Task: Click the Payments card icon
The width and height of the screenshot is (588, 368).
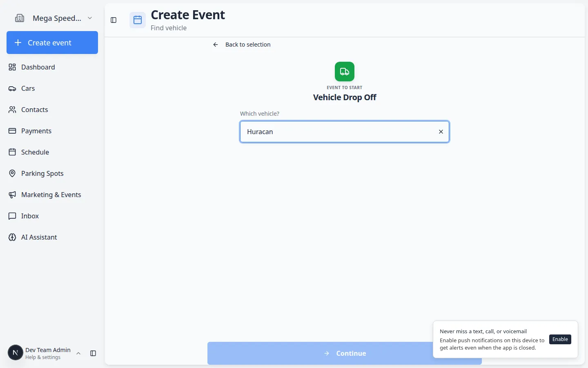Action: (12, 131)
